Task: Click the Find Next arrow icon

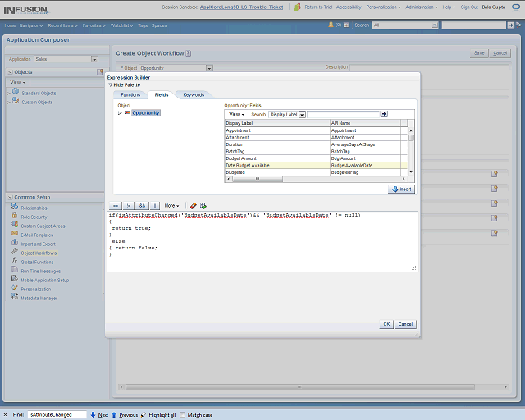Action: click(x=94, y=415)
